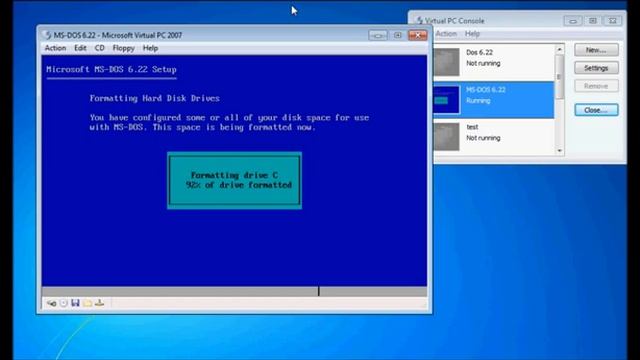Click the Microsoft MS-DOS 6.22 Setup heading
This screenshot has height=360, width=640.
click(111, 69)
